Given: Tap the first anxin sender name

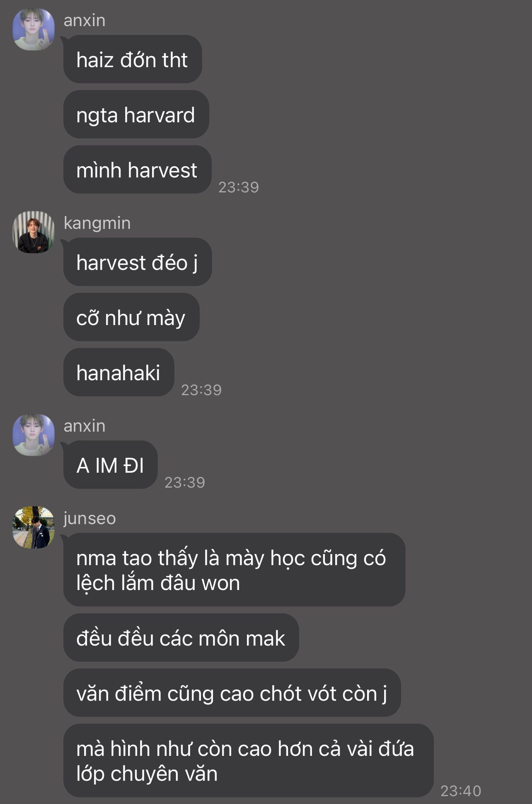Looking at the screenshot, I should tap(85, 21).
